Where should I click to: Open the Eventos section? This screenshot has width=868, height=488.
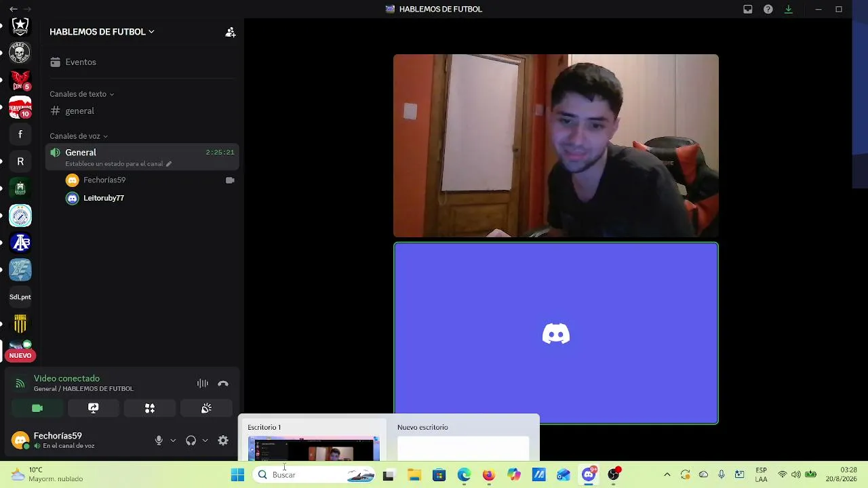click(x=81, y=62)
